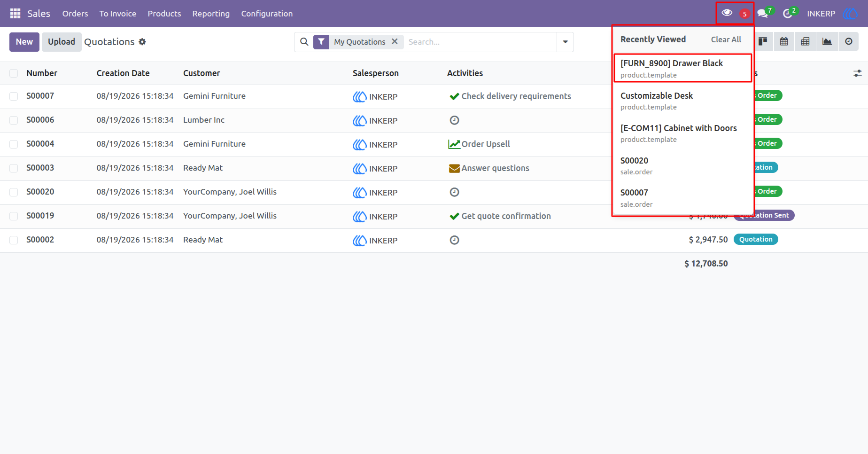Switch to Activity view icon
Image resolution: width=868 pixels, height=454 pixels.
pyautogui.click(x=849, y=41)
